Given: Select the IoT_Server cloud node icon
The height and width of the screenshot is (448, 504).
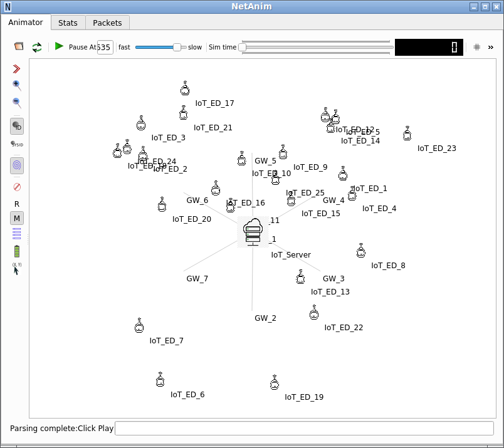Looking at the screenshot, I should [253, 232].
